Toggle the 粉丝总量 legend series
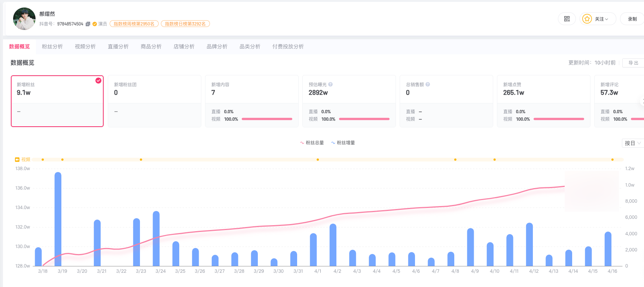644x287 pixels. pyautogui.click(x=312, y=143)
